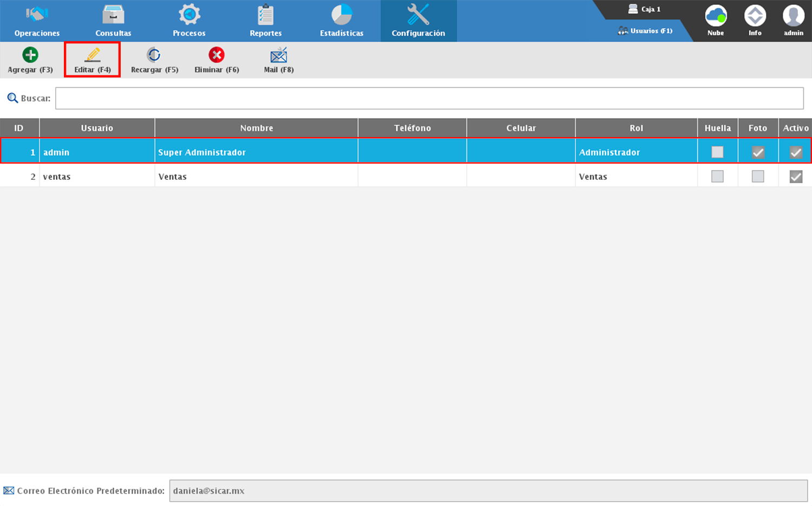
Task: Open the Info icon in header
Action: tap(755, 16)
